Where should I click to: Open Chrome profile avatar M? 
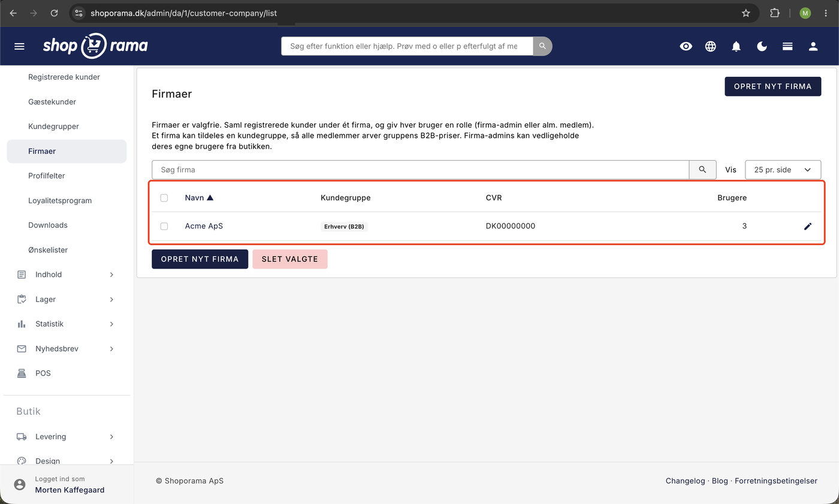[x=805, y=13]
